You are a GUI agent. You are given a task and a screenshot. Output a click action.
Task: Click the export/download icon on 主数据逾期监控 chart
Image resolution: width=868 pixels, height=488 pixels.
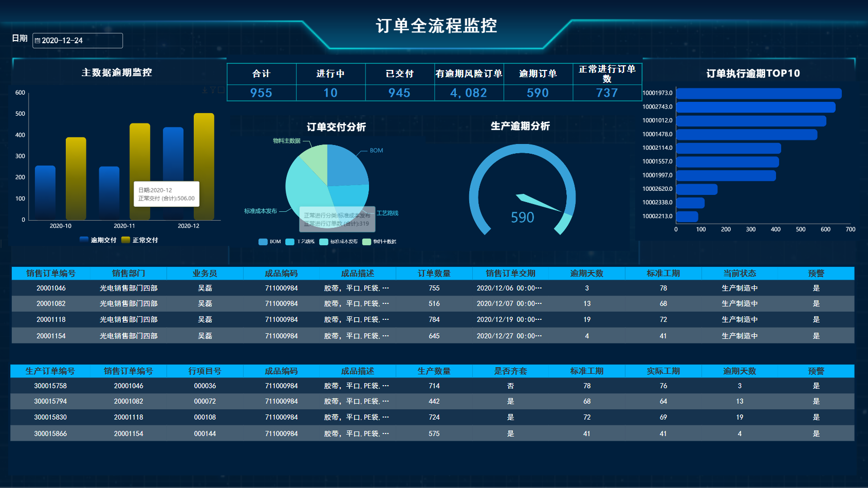[205, 90]
